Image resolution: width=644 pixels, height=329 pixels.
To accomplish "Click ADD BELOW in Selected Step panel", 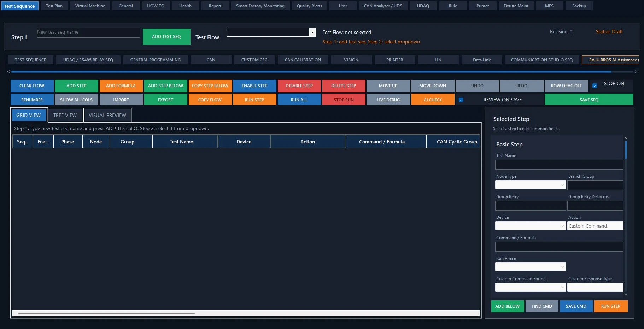I will click(507, 306).
